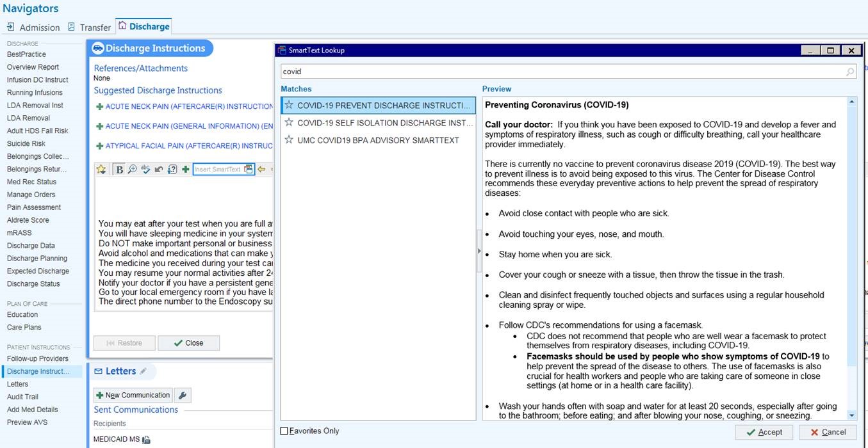Open Care Plans section

pyautogui.click(x=24, y=328)
